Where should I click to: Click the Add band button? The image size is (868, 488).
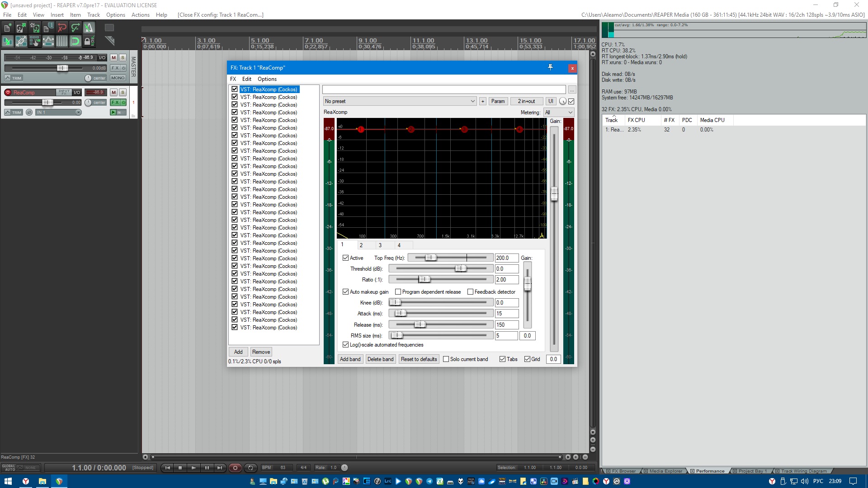pos(350,359)
